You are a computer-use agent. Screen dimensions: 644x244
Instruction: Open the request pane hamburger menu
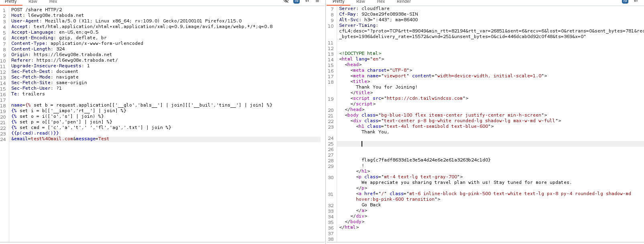tap(317, 1)
